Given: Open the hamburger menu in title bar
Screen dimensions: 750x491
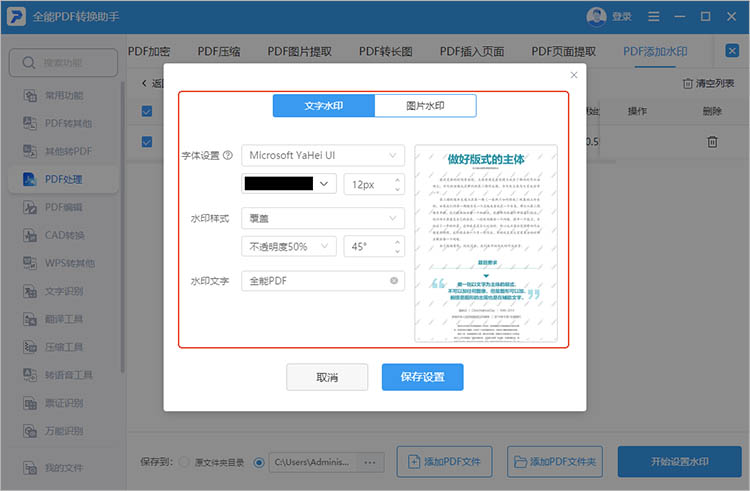Looking at the screenshot, I should (x=653, y=17).
